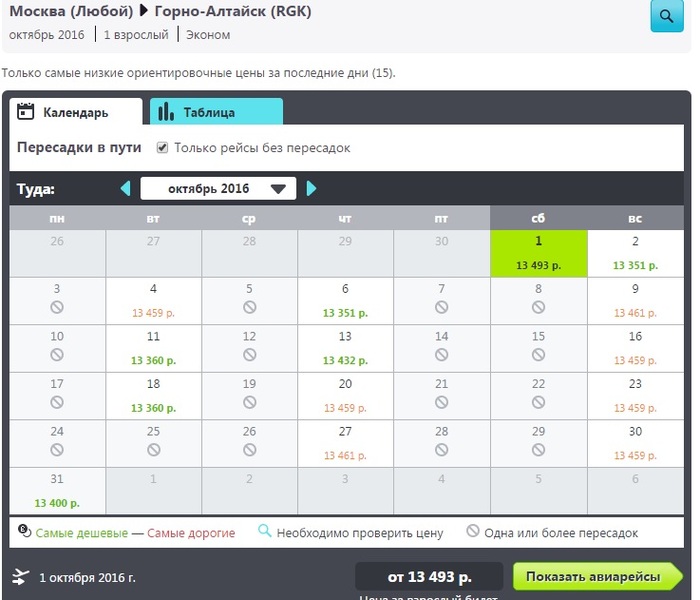Click the Эконом cabin class text
700x600 pixels.
pos(208,35)
